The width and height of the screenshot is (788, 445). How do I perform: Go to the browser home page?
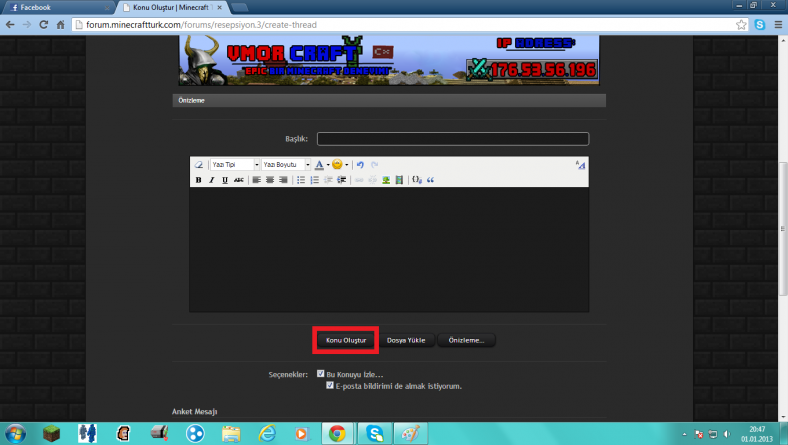(x=60, y=25)
